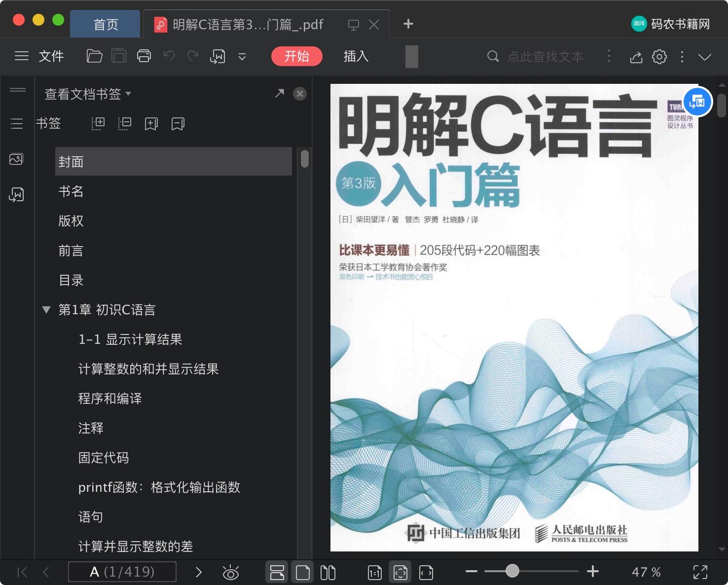Collapse the 第1章 初识C语言 tree node
This screenshot has width=728, height=585.
tap(46, 310)
